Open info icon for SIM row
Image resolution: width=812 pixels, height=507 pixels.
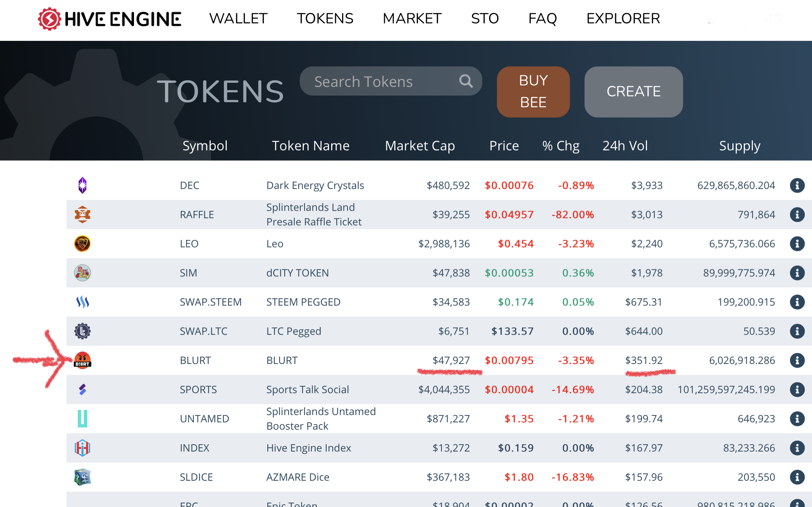(797, 273)
